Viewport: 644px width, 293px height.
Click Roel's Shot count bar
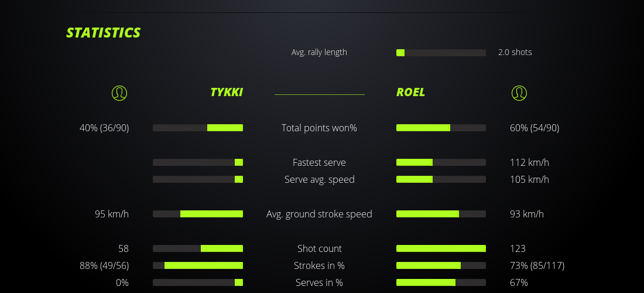441,248
